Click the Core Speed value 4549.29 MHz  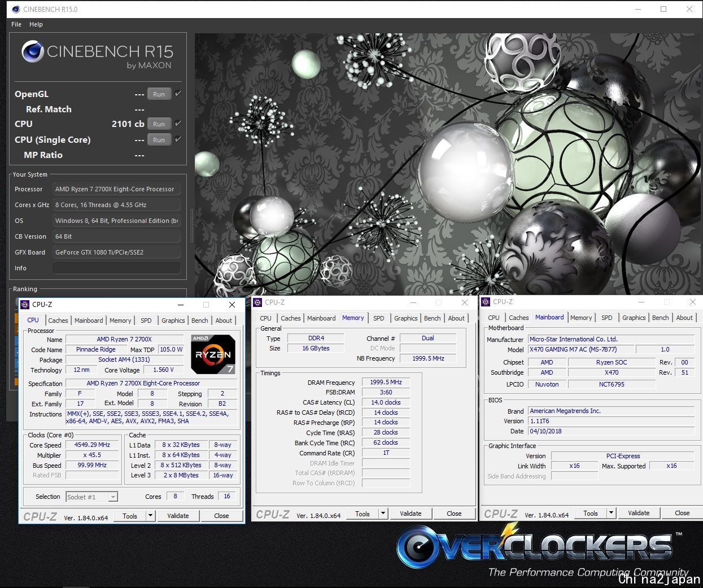pos(93,445)
